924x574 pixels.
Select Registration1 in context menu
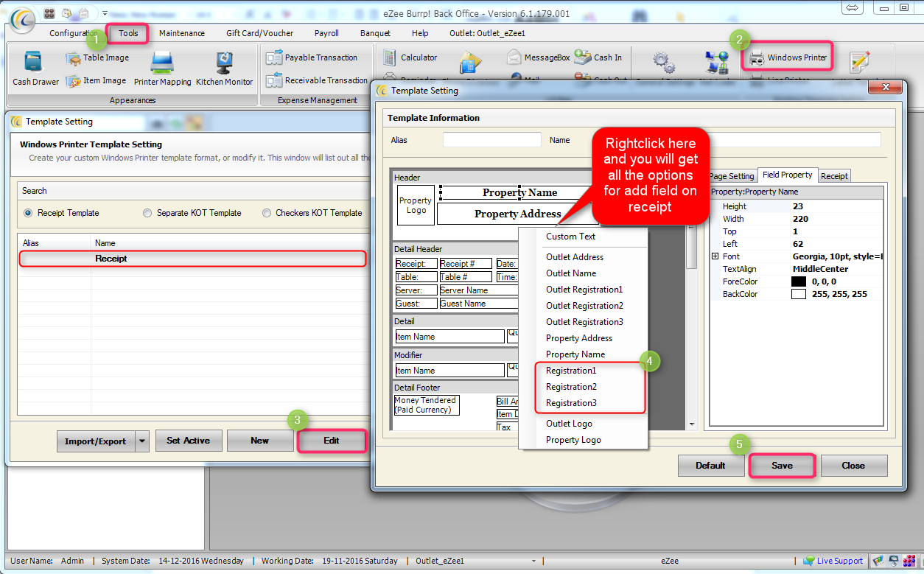pos(583,371)
